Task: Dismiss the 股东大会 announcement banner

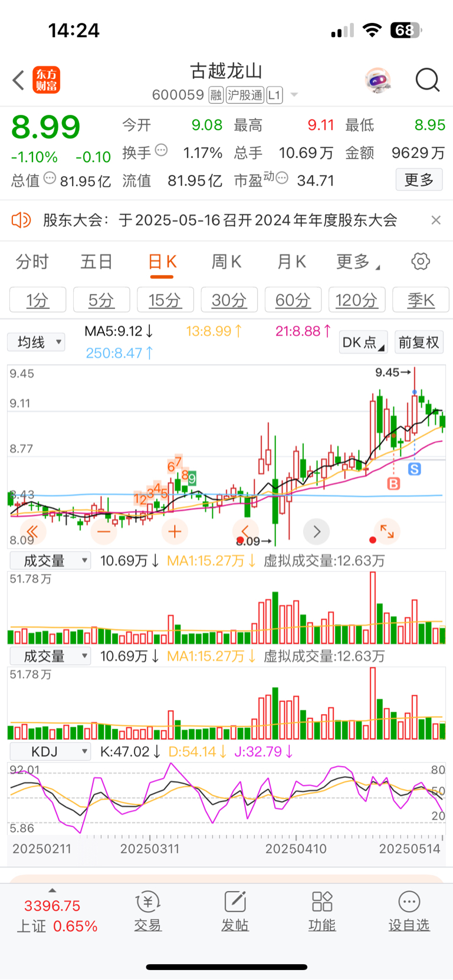Action: pos(436,220)
